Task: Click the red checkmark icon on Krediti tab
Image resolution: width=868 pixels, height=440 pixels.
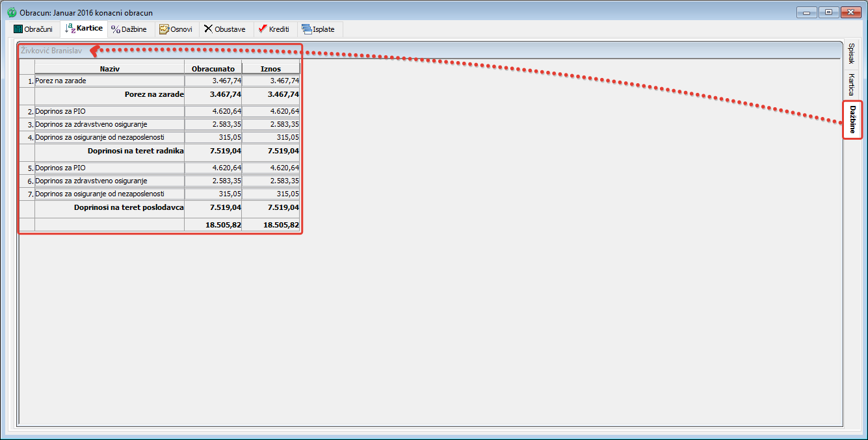Action: coord(263,29)
